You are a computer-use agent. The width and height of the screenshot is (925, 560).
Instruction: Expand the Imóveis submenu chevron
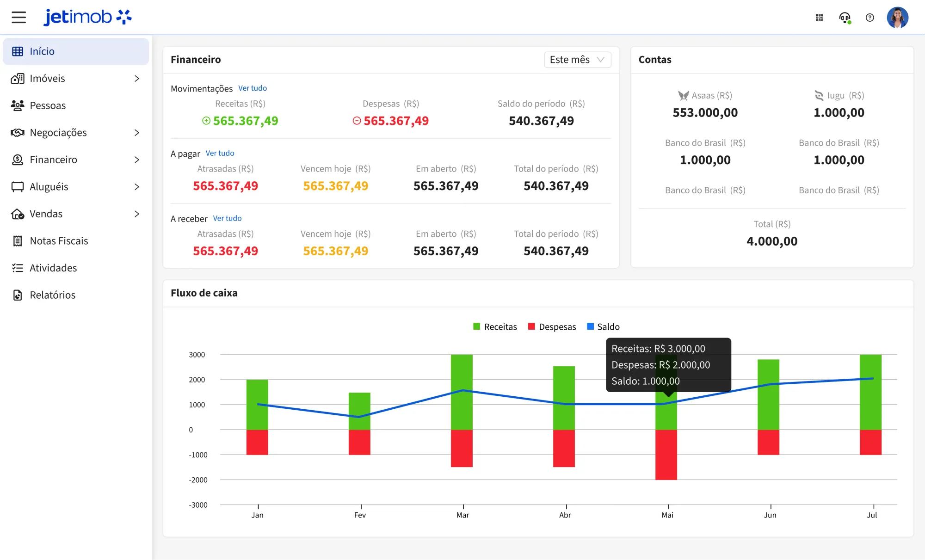point(137,79)
